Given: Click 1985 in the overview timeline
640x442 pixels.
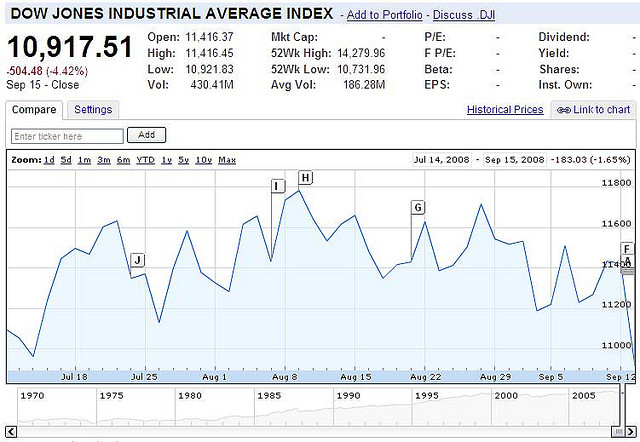Looking at the screenshot, I should (269, 395).
